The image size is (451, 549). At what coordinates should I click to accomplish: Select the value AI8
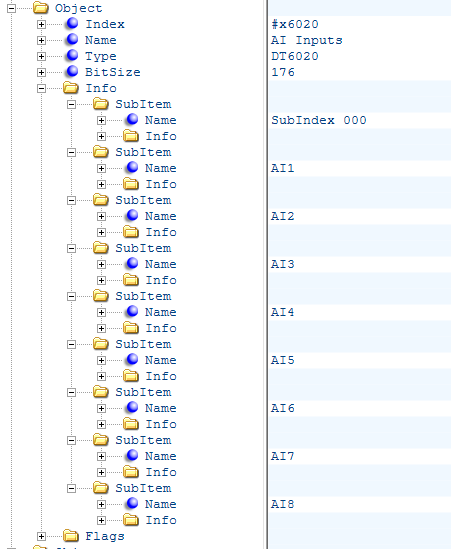click(x=283, y=504)
